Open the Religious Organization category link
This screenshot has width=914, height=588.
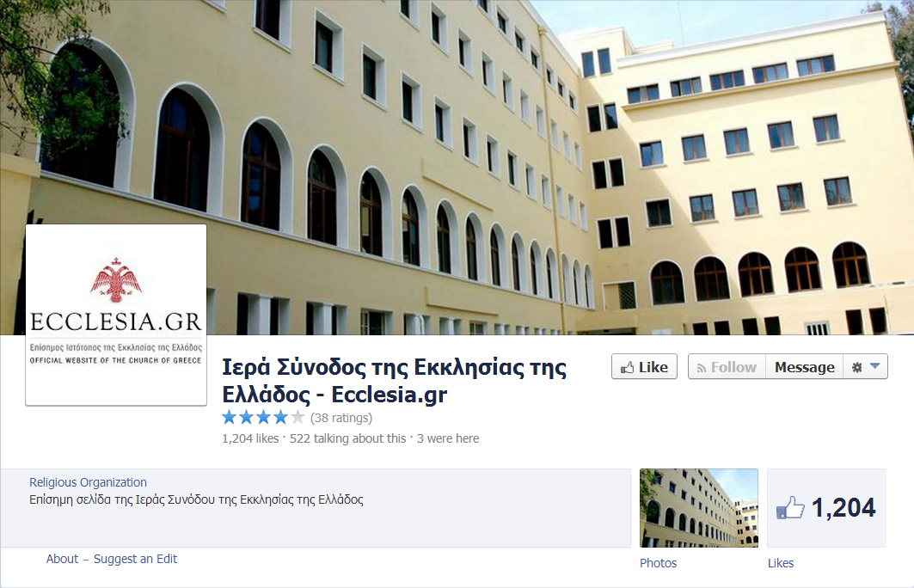88,482
